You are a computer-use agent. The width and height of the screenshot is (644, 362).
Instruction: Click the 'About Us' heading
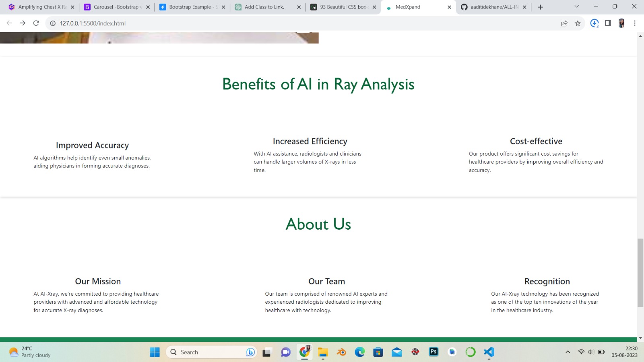(318, 224)
